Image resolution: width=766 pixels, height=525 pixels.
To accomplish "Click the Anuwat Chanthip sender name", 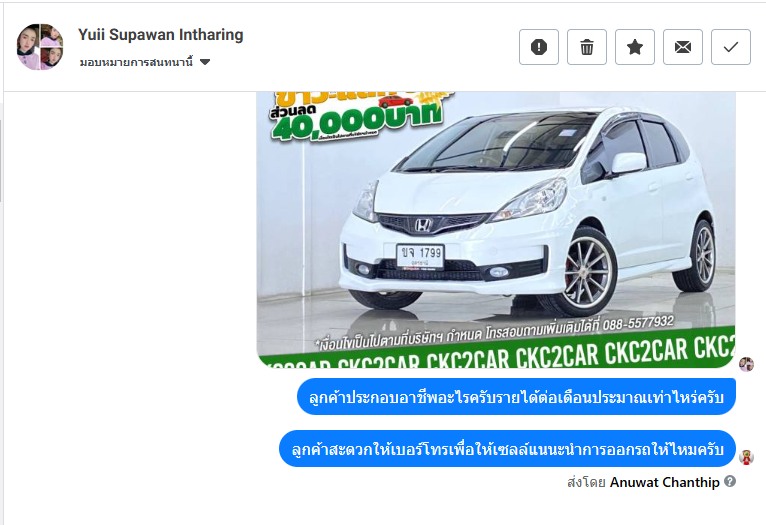I will [x=664, y=482].
